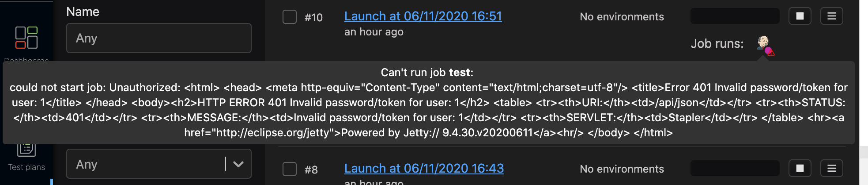Open Launch at 06/11/2020 16:51 link
The height and width of the screenshot is (185, 868).
pyautogui.click(x=423, y=16)
